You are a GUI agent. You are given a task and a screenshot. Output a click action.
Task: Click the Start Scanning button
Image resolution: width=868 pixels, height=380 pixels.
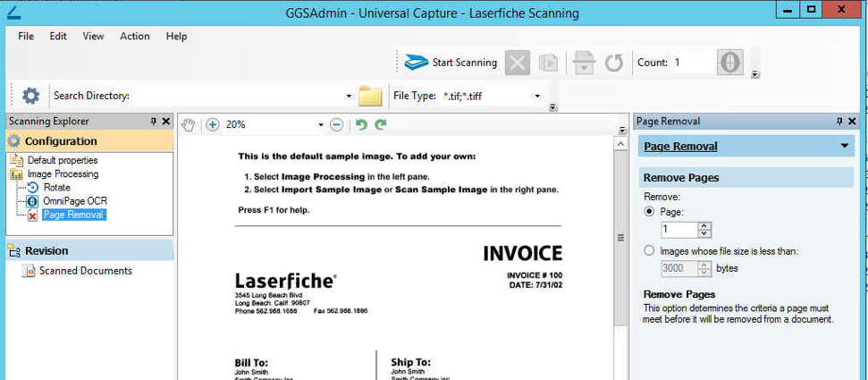tap(451, 63)
